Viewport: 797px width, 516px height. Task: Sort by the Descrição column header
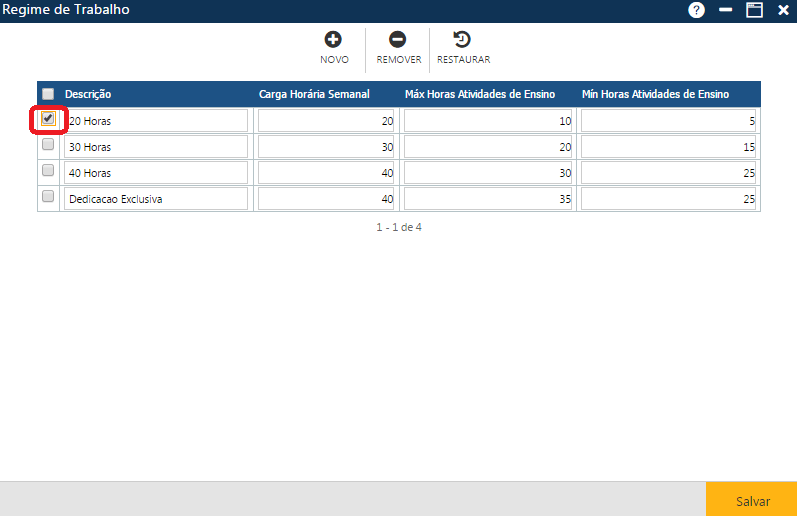tap(88, 94)
